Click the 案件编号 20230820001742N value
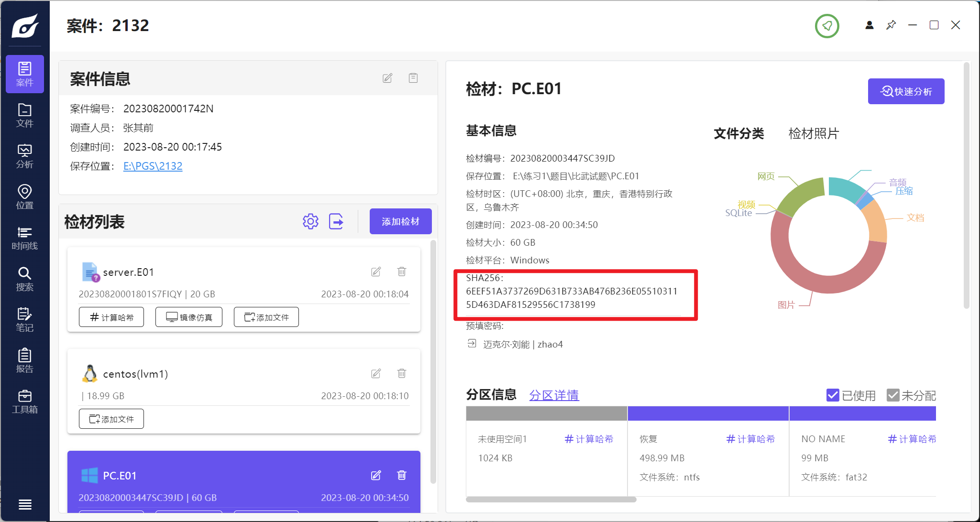The height and width of the screenshot is (522, 980). pos(168,109)
